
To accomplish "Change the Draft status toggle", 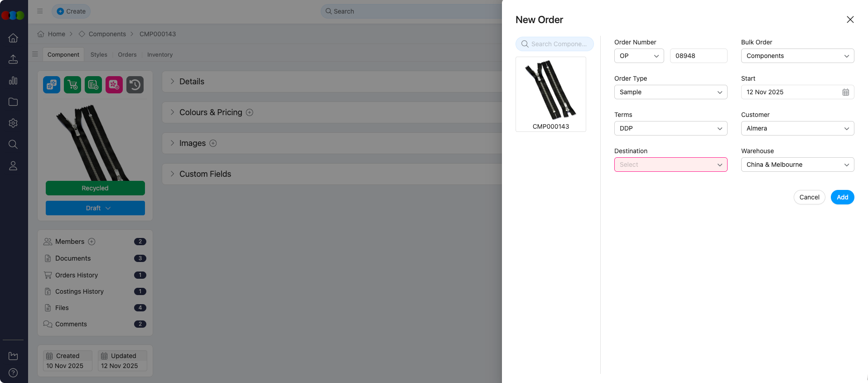I will (x=95, y=208).
